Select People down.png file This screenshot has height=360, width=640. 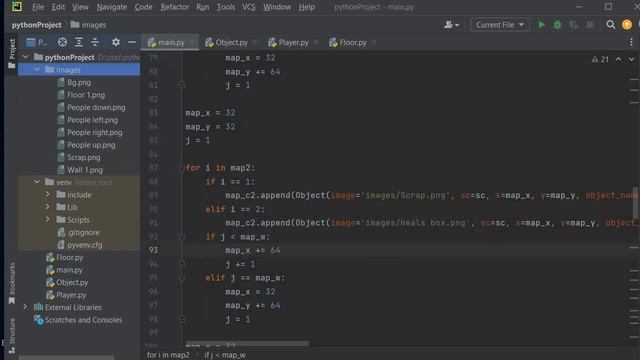tap(96, 107)
